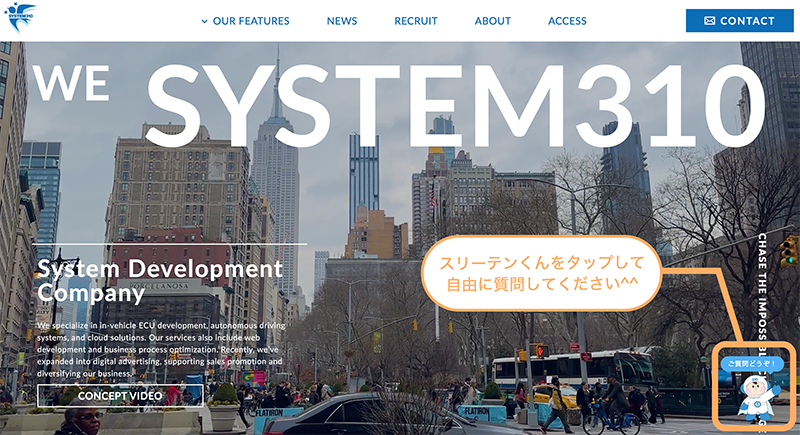Click the 'System Development Company' heading

click(x=159, y=280)
